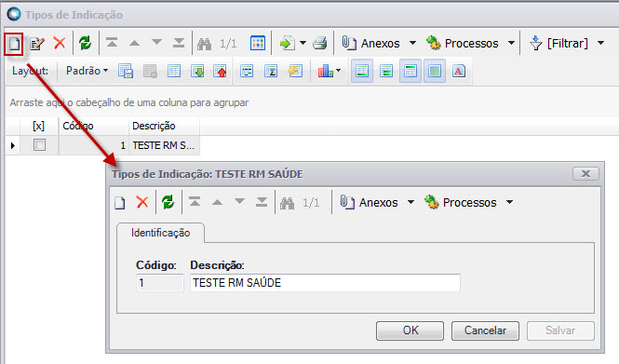Screen dimensions: 619x364
Task: Click the red X delete icon in main toolbar
Action: 60,43
